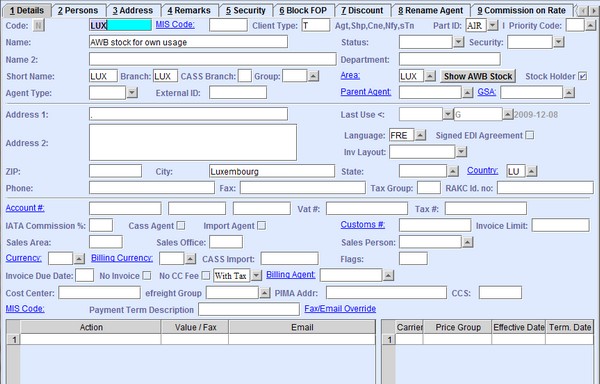
Task: Click lookup arrow beside Area field
Action: pyautogui.click(x=430, y=76)
